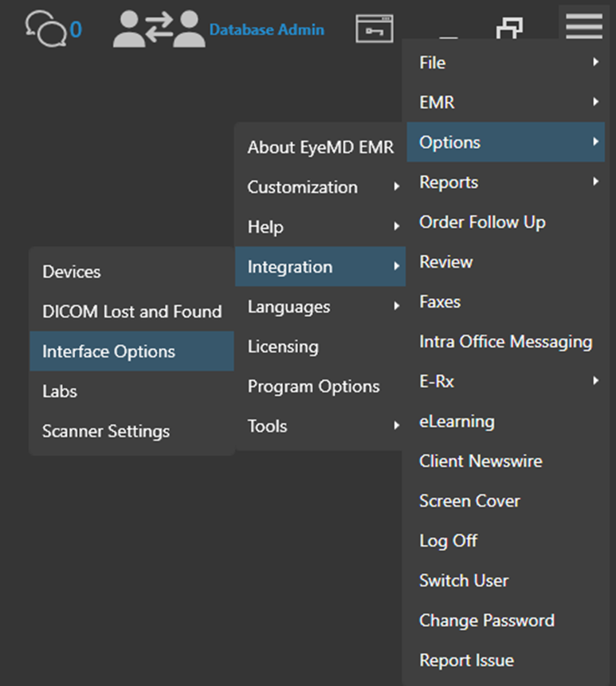Click the Database Admin user label
Screen dimensions: 616x686
tap(266, 29)
